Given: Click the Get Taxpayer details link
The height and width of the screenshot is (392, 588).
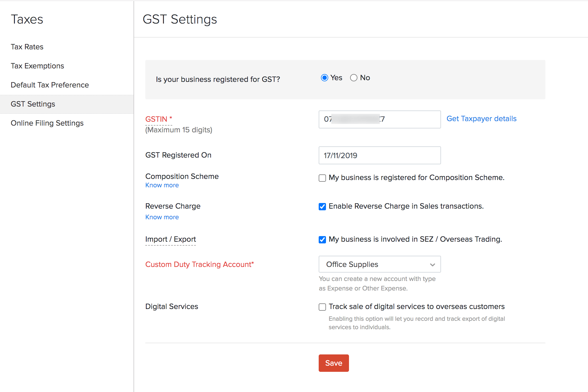Looking at the screenshot, I should click(481, 119).
